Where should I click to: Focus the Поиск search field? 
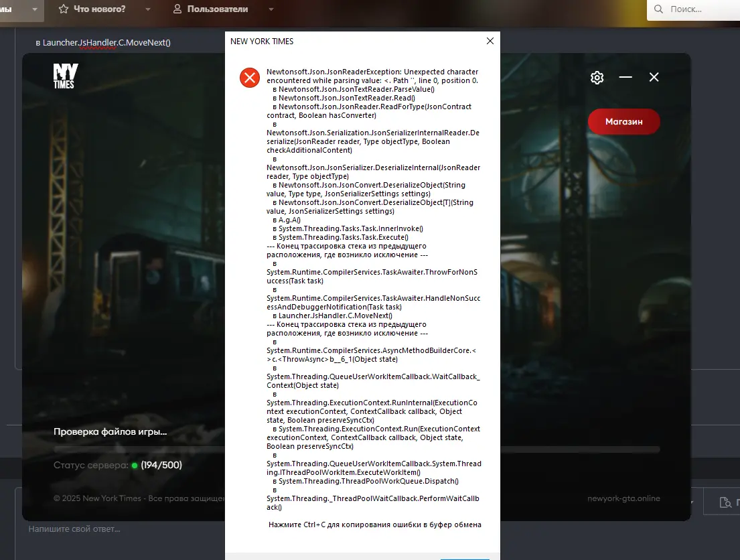click(700, 9)
